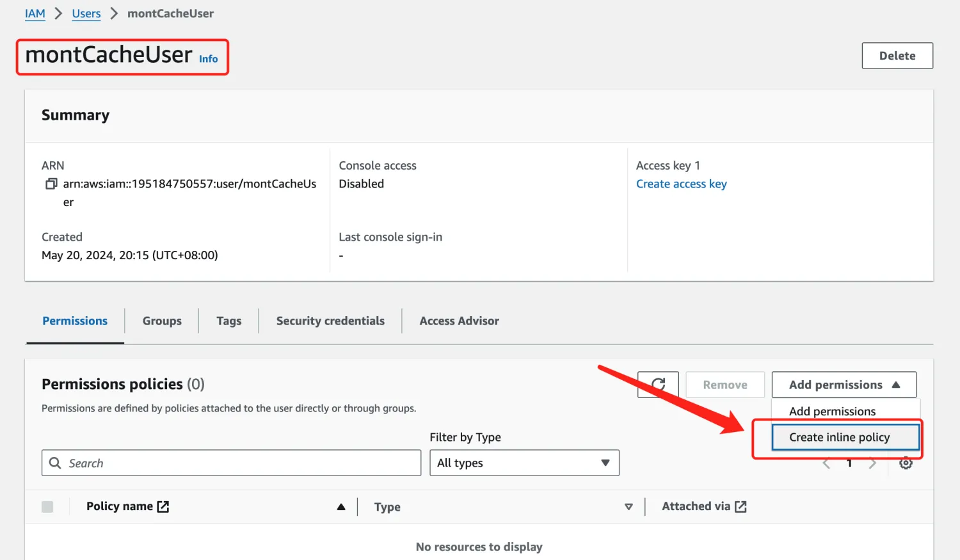This screenshot has width=960, height=560.
Task: Choose Add permissions from the dropdown menu
Action: [832, 412]
